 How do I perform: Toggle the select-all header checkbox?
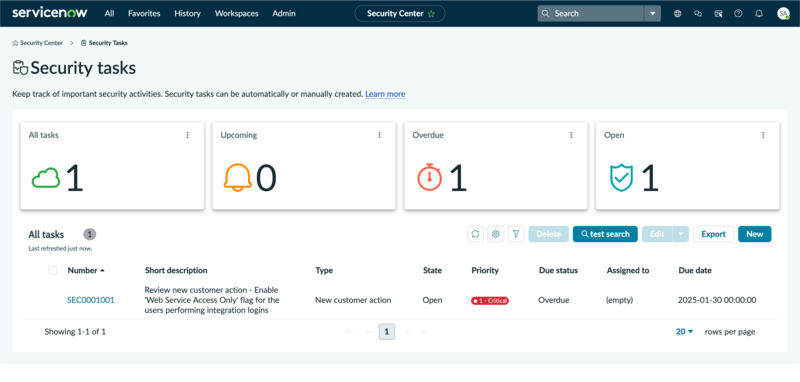[x=53, y=270]
